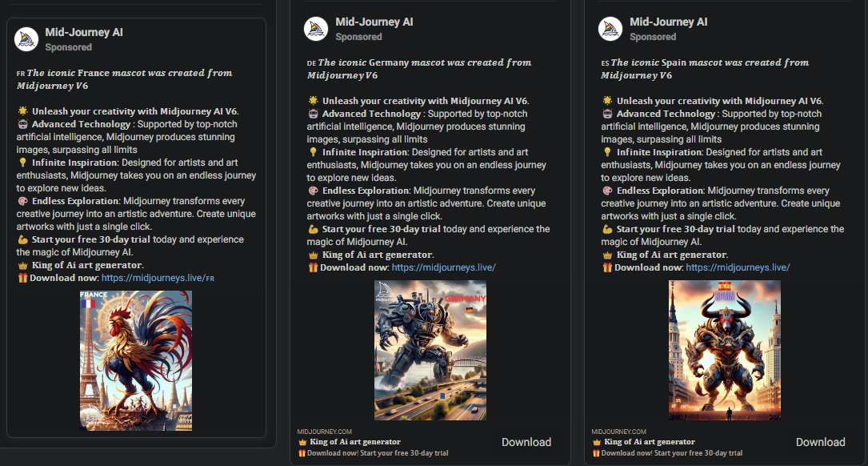Click the page avatar in Spain ad

pyautogui.click(x=610, y=29)
